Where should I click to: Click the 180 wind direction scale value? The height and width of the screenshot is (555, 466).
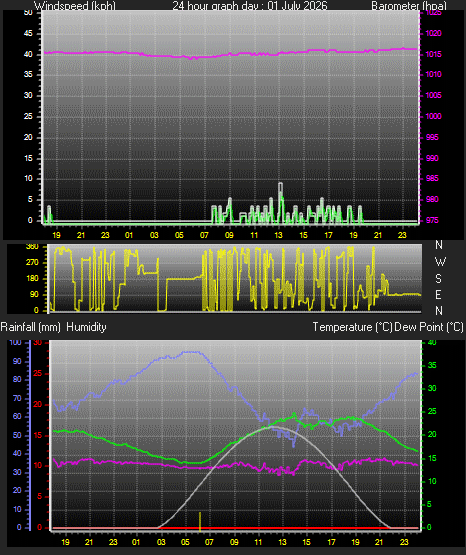(x=32, y=278)
